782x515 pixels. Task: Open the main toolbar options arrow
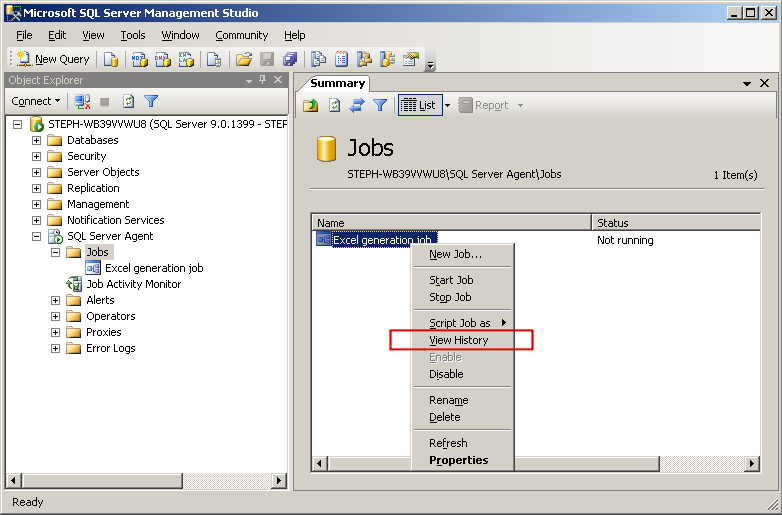pyautogui.click(x=431, y=64)
